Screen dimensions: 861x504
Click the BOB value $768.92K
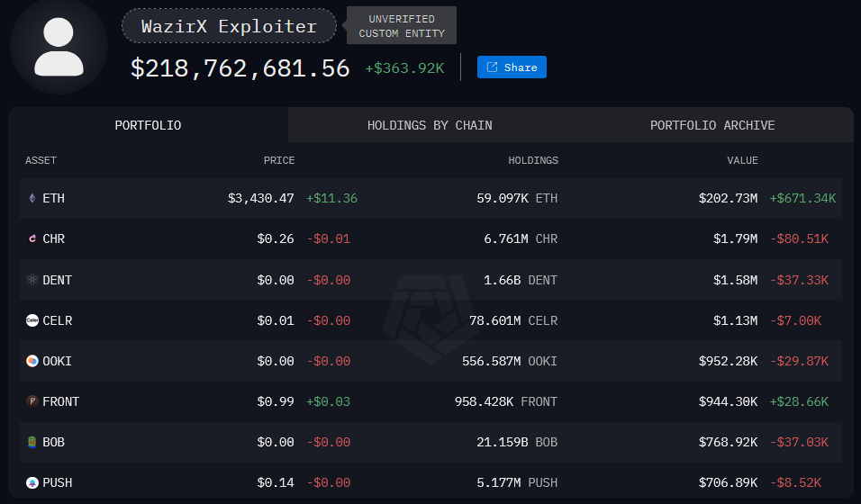click(x=728, y=442)
